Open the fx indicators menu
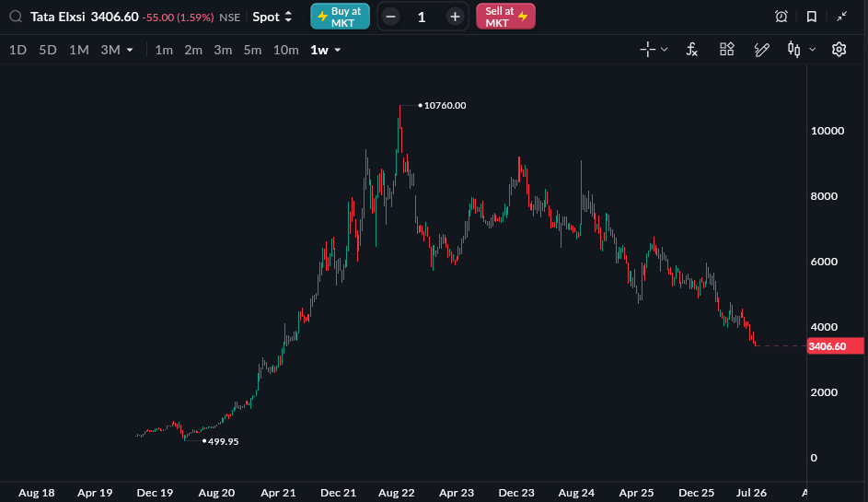868x502 pixels. point(692,50)
